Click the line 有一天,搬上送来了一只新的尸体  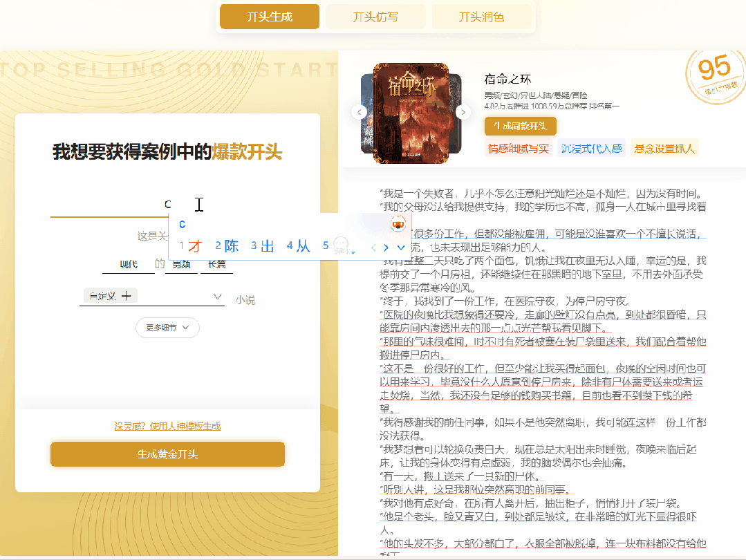pyautogui.click(x=461, y=476)
